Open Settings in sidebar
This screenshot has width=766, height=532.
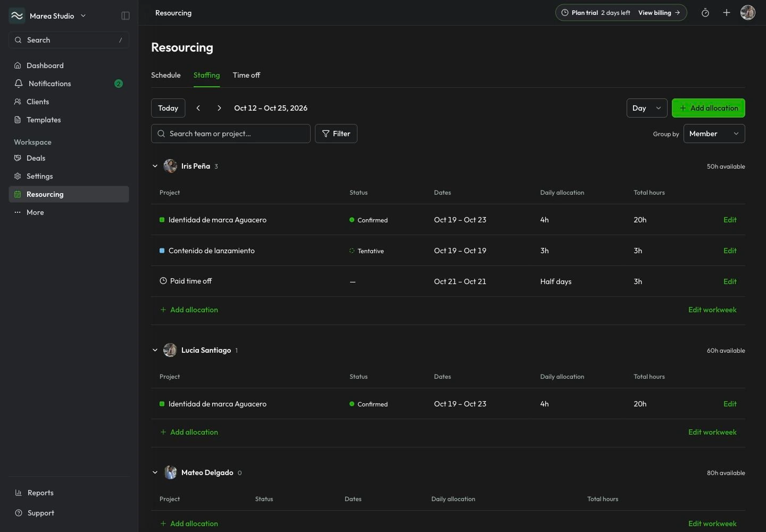click(69, 176)
